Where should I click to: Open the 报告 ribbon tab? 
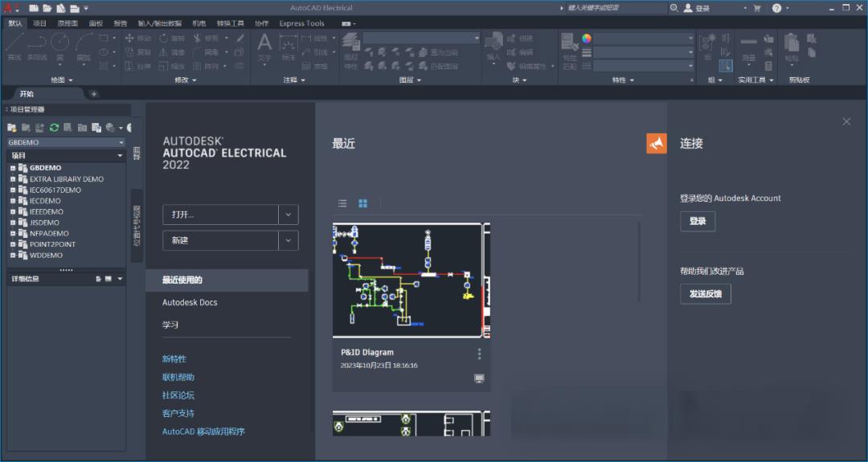pyautogui.click(x=120, y=23)
